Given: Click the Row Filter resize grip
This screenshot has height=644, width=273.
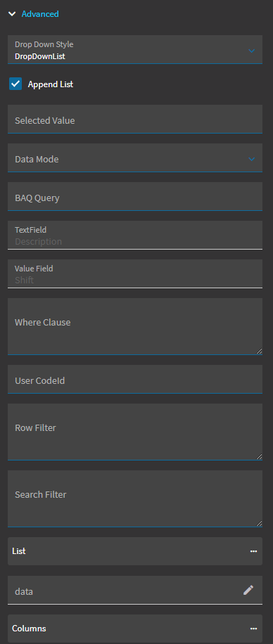Looking at the screenshot, I should tap(259, 457).
